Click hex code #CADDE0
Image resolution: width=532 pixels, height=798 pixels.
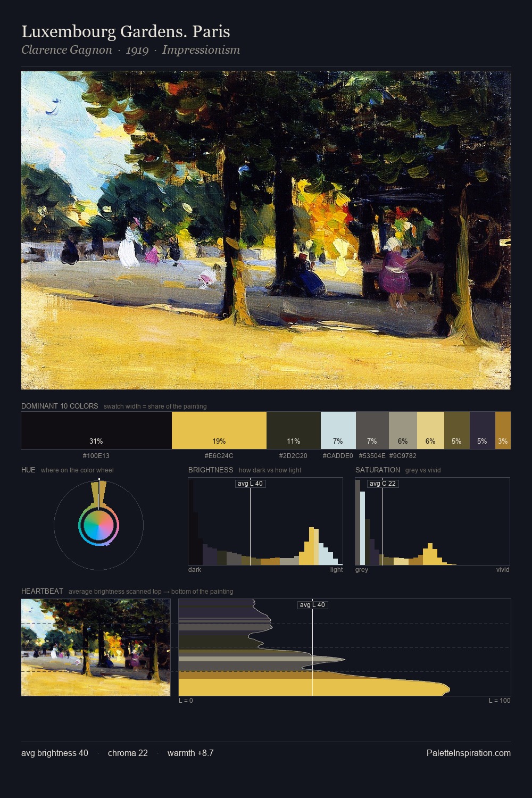338,456
